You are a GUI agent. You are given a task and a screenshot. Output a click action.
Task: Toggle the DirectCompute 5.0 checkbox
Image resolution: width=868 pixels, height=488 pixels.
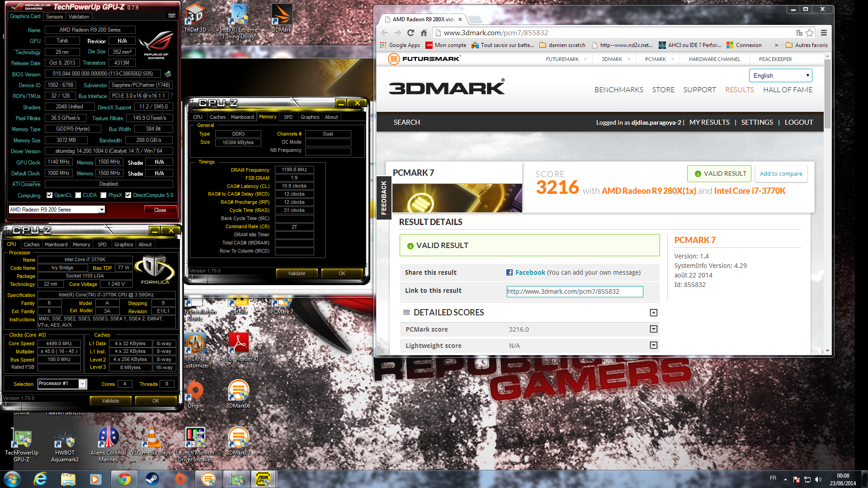pos(128,195)
